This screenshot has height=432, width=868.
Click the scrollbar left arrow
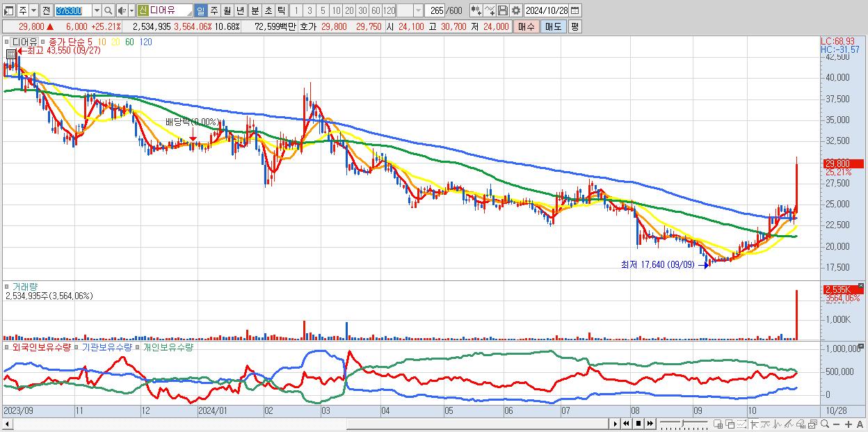coord(7,424)
